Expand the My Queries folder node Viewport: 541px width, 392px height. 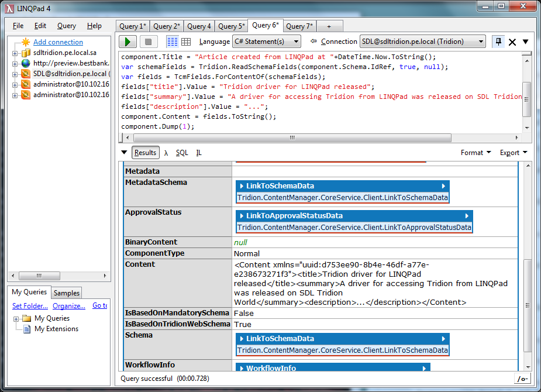pos(16,319)
